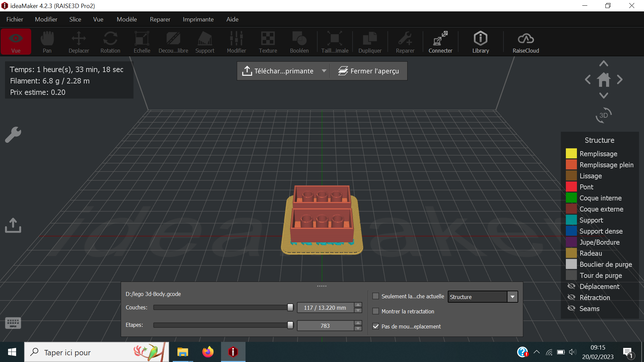The image size is (644, 362).
Task: Click the panel drag handle dots
Action: 322,286
